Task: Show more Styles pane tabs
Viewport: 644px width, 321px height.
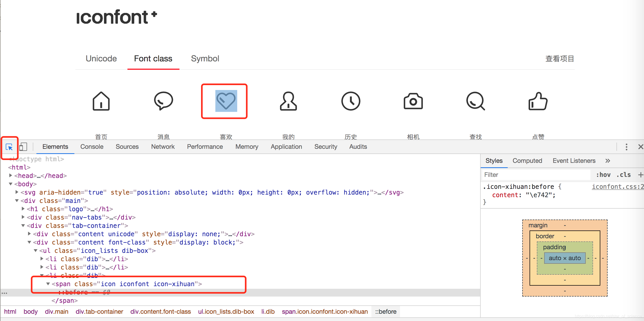Action: [608, 161]
